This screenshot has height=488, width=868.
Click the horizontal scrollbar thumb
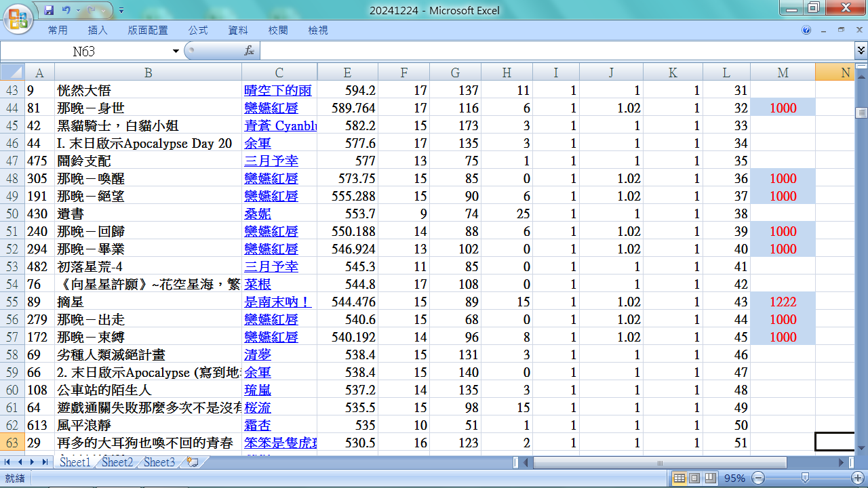click(659, 462)
